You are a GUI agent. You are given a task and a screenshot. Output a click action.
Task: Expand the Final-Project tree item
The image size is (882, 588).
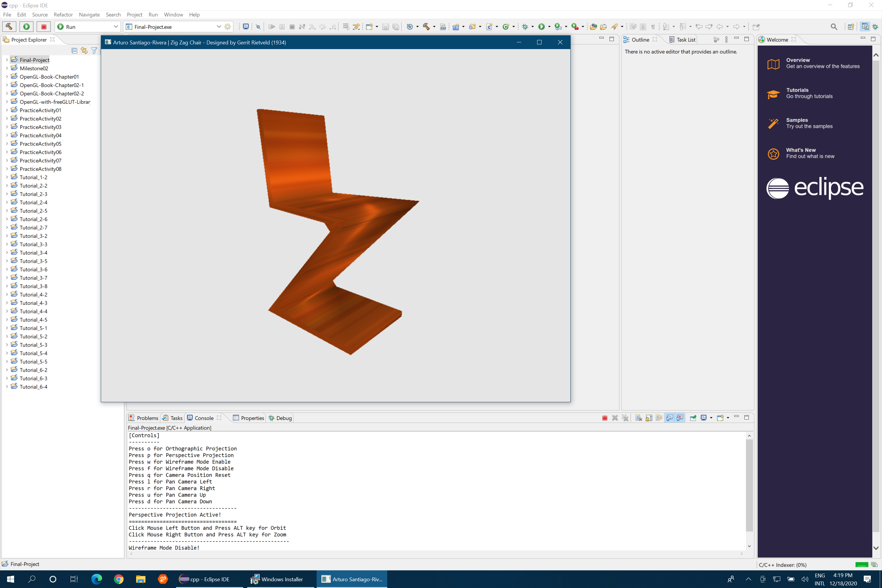pos(6,60)
